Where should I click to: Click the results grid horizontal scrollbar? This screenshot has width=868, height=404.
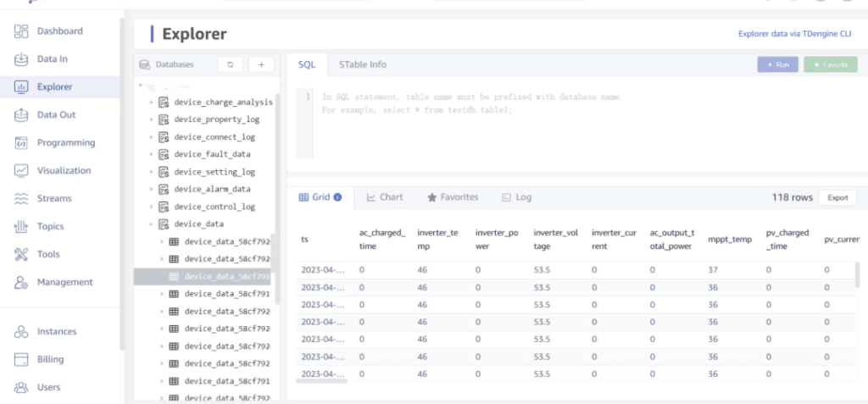[x=322, y=381]
